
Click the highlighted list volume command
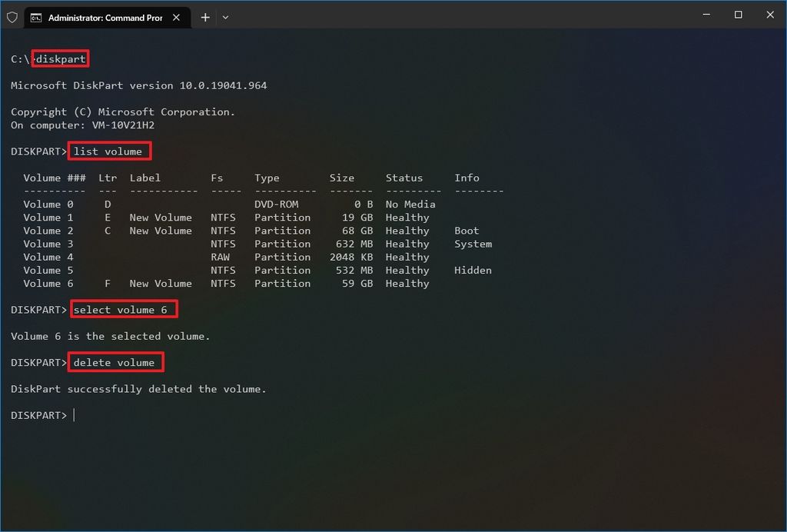tap(109, 151)
